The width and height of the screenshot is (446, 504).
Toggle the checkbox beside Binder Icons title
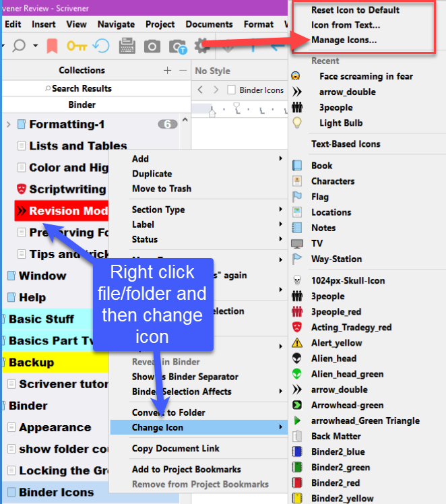[231, 90]
